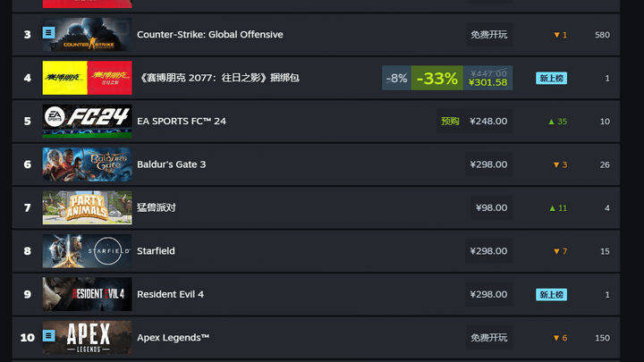Viewport: 644px width, 362px height.
Task: Click the new-on-chart badge for Cyberpunk bundle
Action: coord(551,78)
